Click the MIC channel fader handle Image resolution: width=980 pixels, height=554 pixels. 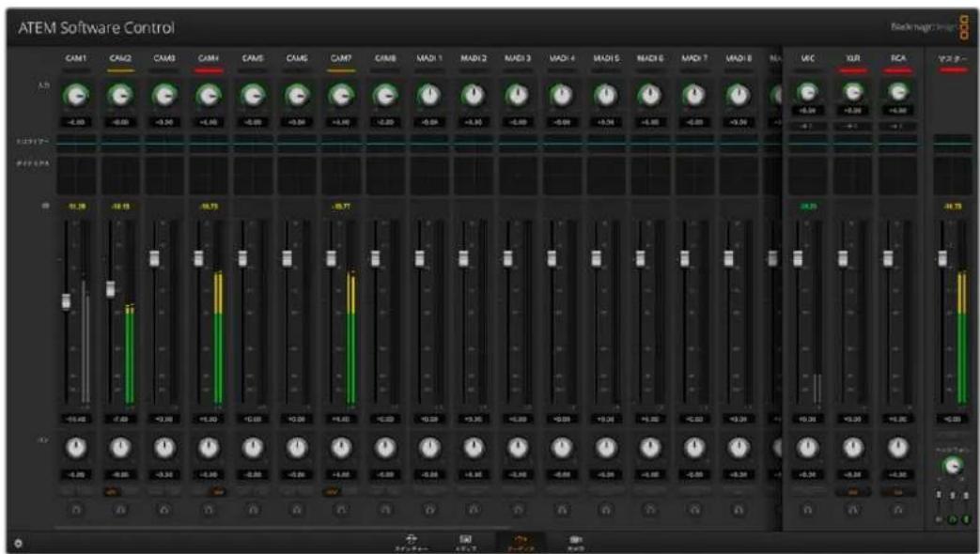[798, 257]
